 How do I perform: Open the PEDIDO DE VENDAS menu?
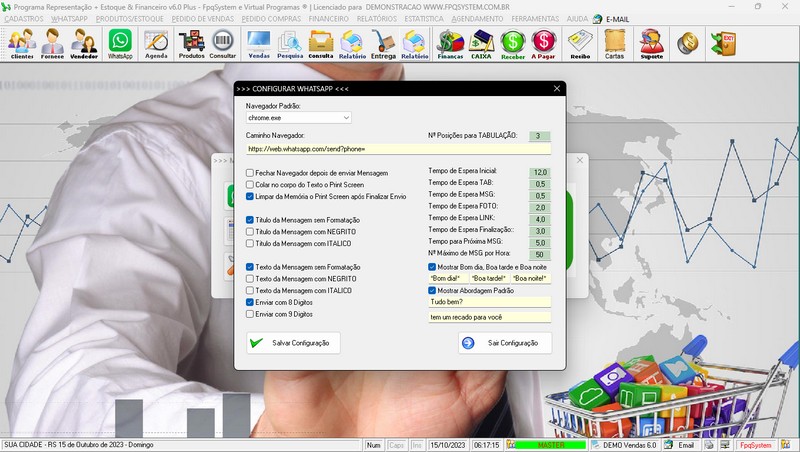(x=203, y=19)
